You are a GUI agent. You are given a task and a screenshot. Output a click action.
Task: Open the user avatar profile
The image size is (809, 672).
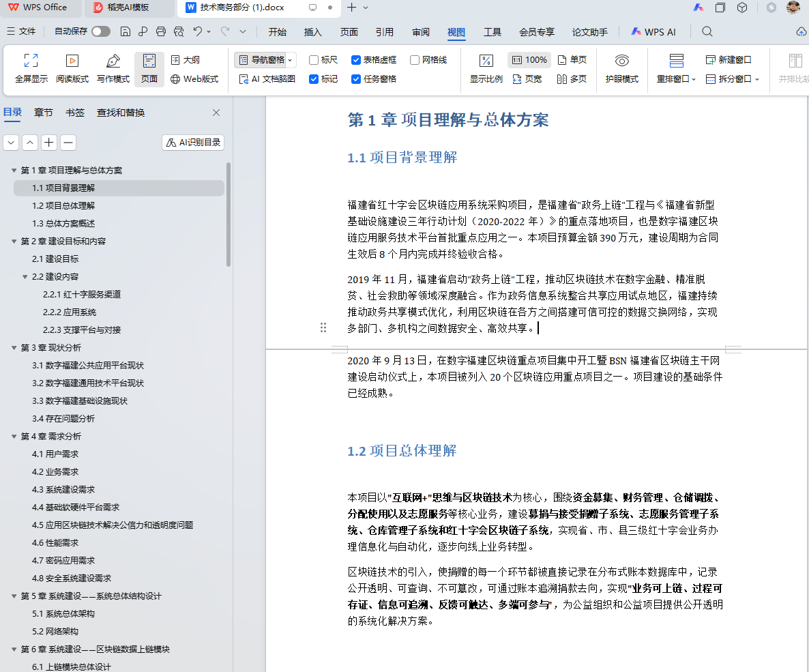[793, 8]
